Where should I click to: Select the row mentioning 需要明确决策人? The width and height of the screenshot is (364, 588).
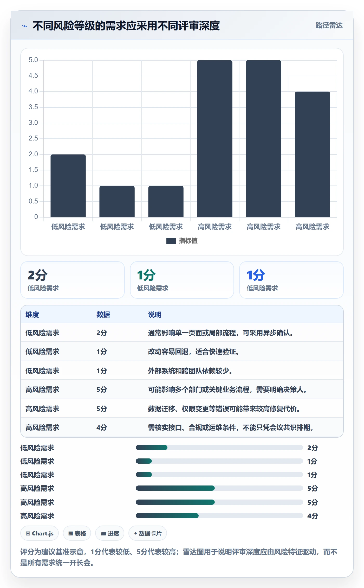[x=182, y=389]
